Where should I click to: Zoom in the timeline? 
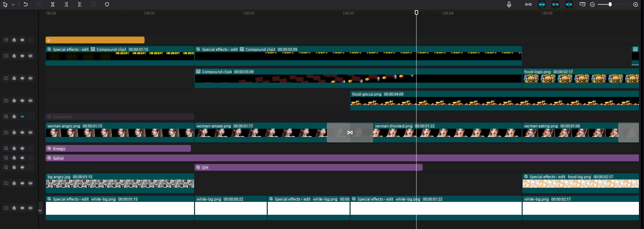[636, 4]
